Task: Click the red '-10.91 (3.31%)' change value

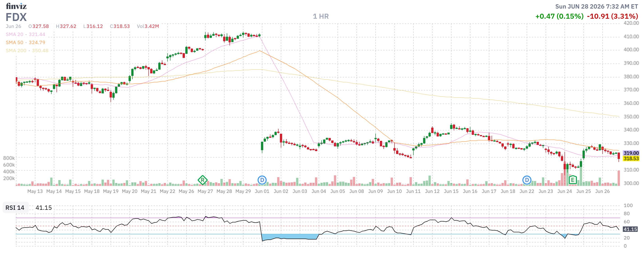Action: tap(612, 16)
